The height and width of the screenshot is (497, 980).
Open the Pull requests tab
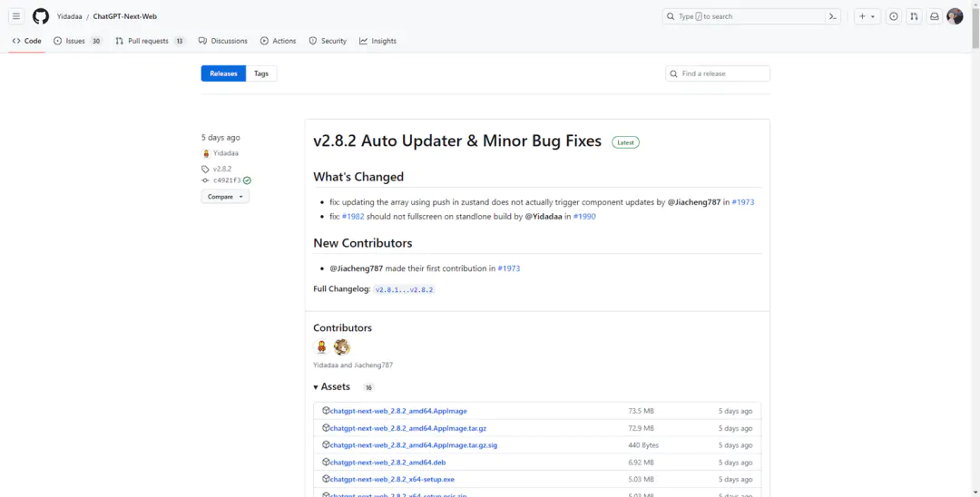[149, 41]
